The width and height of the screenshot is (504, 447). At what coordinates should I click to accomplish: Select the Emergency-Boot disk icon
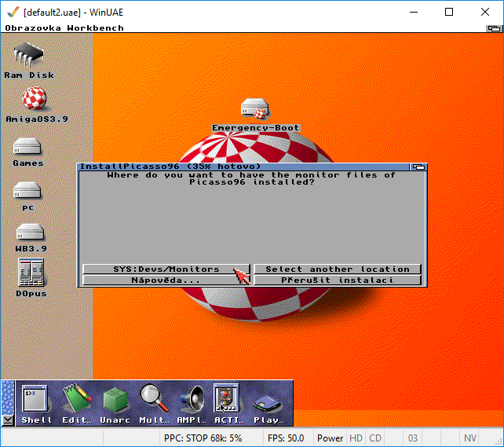point(256,109)
